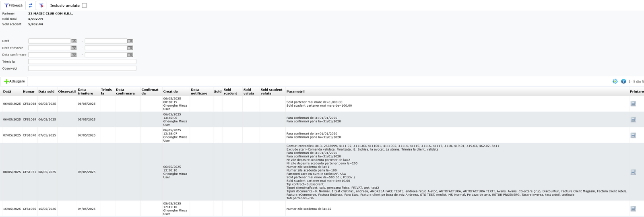Open the blue help question mark icon

[623, 81]
